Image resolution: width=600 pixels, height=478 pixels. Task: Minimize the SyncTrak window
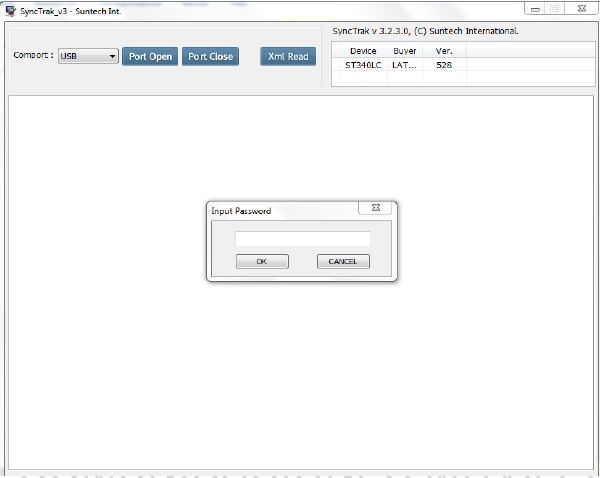(x=533, y=8)
